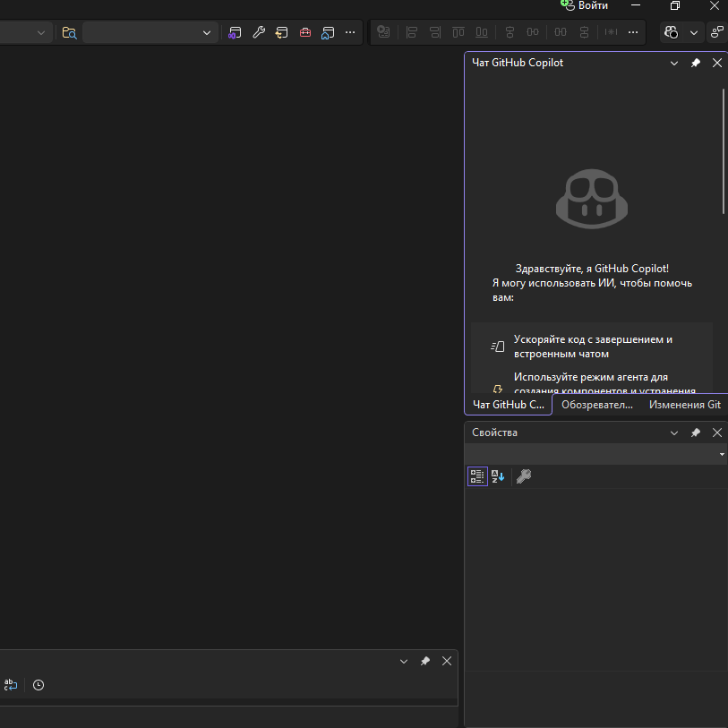The width and height of the screenshot is (728, 728).
Task: Expand the leftmost toolbar dropdown arrow
Action: 41,33
